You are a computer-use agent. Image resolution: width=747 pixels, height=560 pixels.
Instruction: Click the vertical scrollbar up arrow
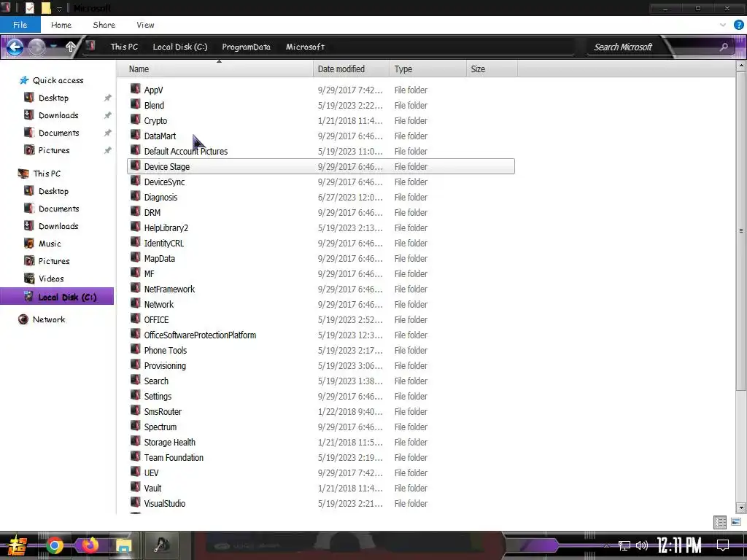click(x=741, y=66)
